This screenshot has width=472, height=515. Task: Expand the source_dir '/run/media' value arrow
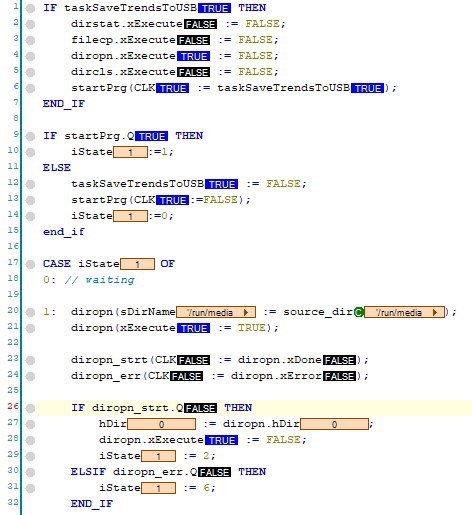click(x=435, y=312)
